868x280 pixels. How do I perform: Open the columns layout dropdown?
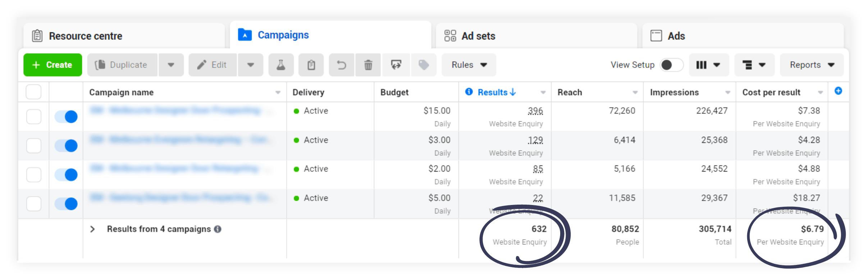coord(708,65)
